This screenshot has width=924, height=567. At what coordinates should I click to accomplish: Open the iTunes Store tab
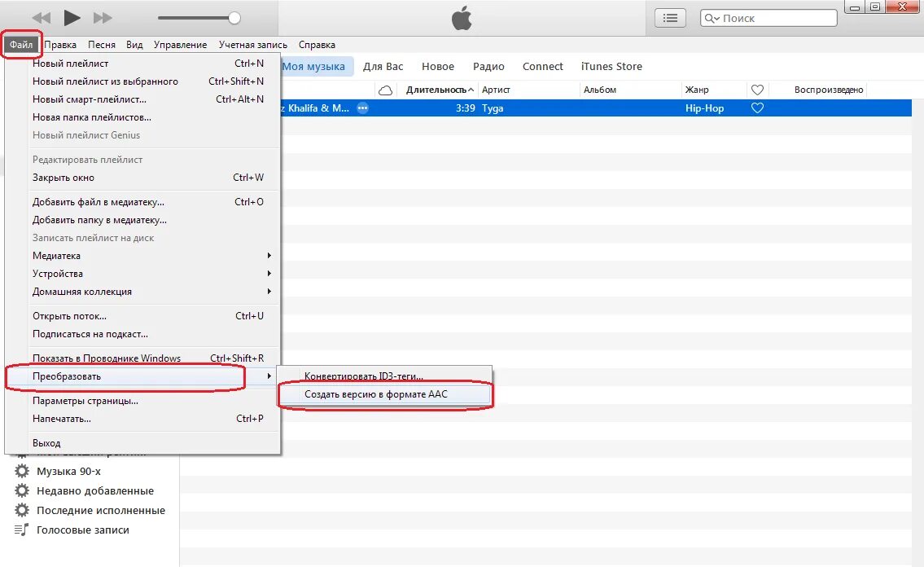click(611, 67)
